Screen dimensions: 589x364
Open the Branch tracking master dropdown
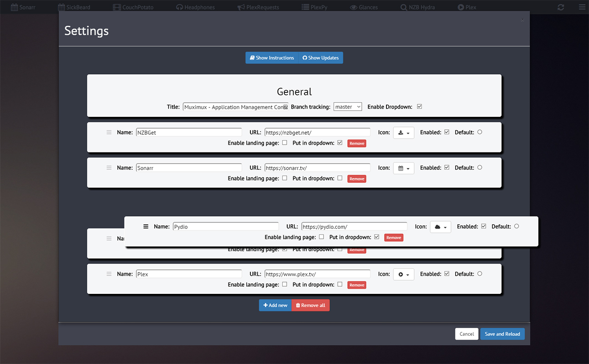(x=348, y=106)
